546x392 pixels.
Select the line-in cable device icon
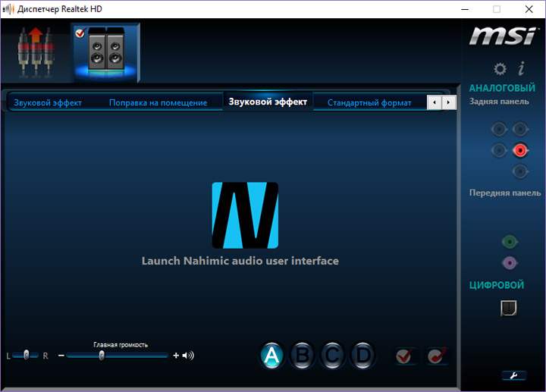[x=36, y=52]
